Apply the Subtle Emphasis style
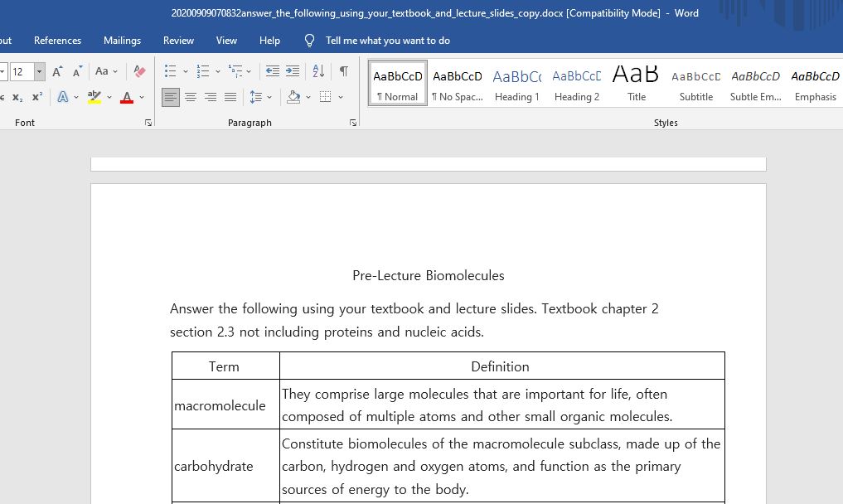This screenshot has height=504, width=843. [756, 83]
